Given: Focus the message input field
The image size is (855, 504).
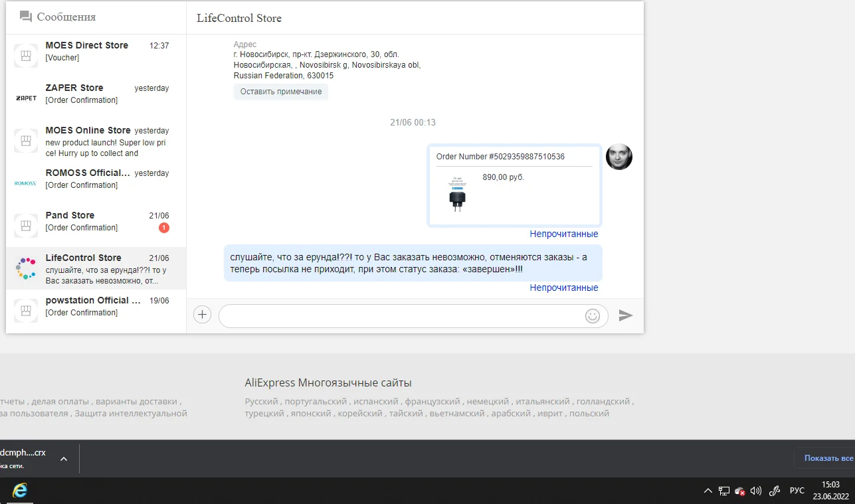Looking at the screenshot, I should [x=413, y=316].
